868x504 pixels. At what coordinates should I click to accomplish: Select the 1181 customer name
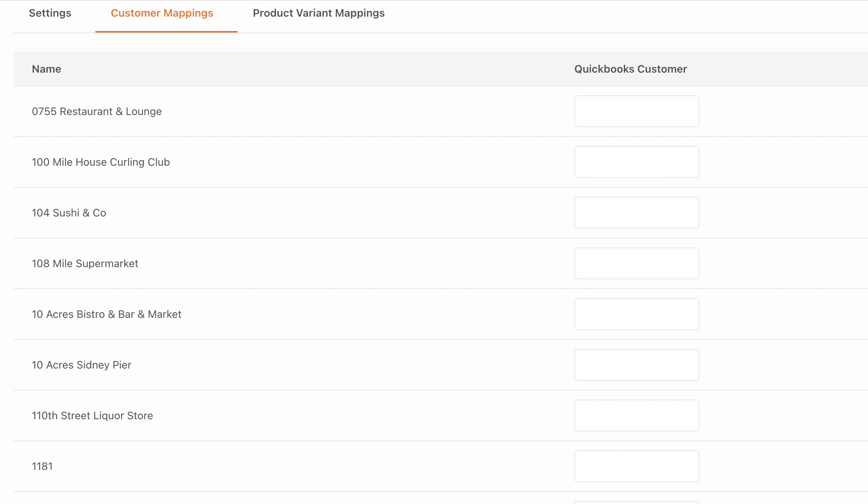point(42,467)
